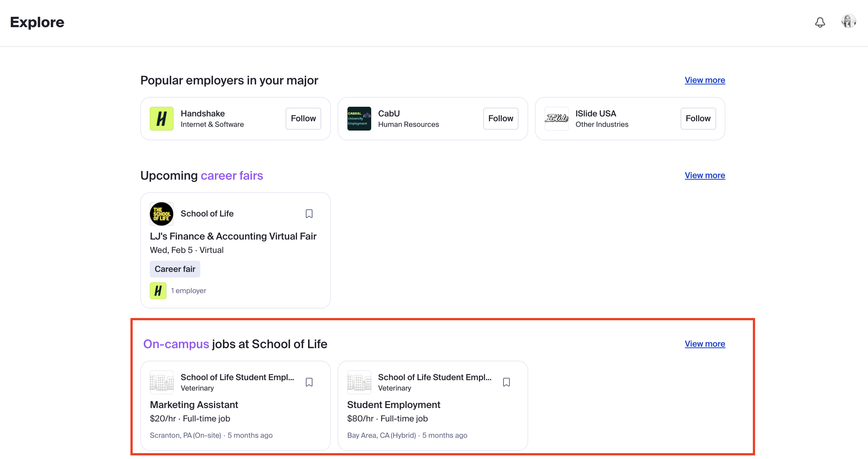This screenshot has height=459, width=868.
Task: View more popular employers in your major
Action: click(x=705, y=80)
